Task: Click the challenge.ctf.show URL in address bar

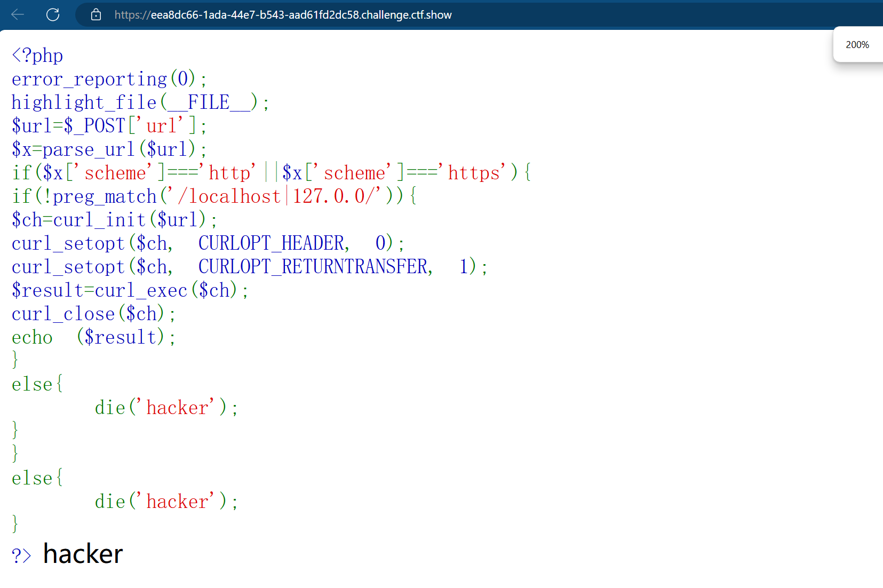Action: point(283,15)
